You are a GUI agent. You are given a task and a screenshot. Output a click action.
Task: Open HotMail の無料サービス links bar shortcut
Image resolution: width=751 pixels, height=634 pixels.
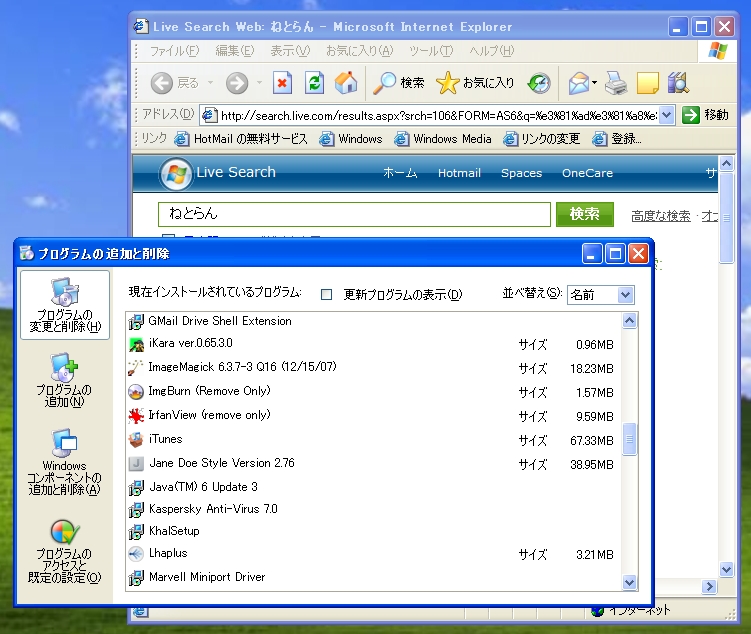click(x=241, y=139)
